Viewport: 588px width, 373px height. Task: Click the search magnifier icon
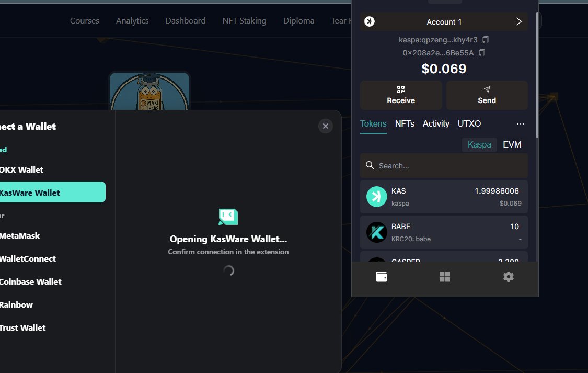370,165
